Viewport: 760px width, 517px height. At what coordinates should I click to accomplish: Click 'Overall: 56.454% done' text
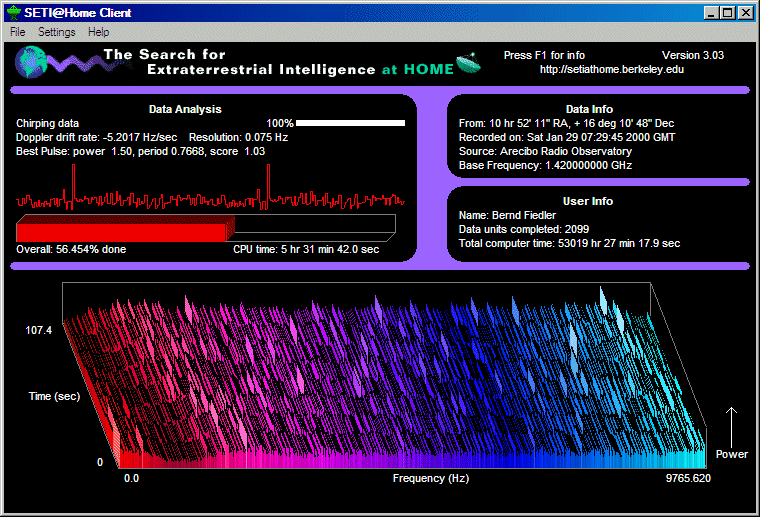tap(71, 250)
